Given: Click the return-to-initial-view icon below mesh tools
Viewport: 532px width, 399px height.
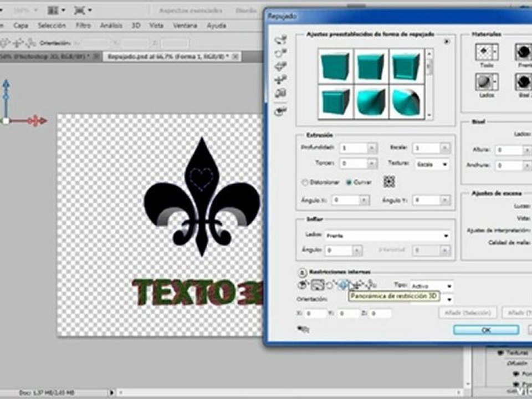Looking at the screenshot, I should click(x=280, y=111).
